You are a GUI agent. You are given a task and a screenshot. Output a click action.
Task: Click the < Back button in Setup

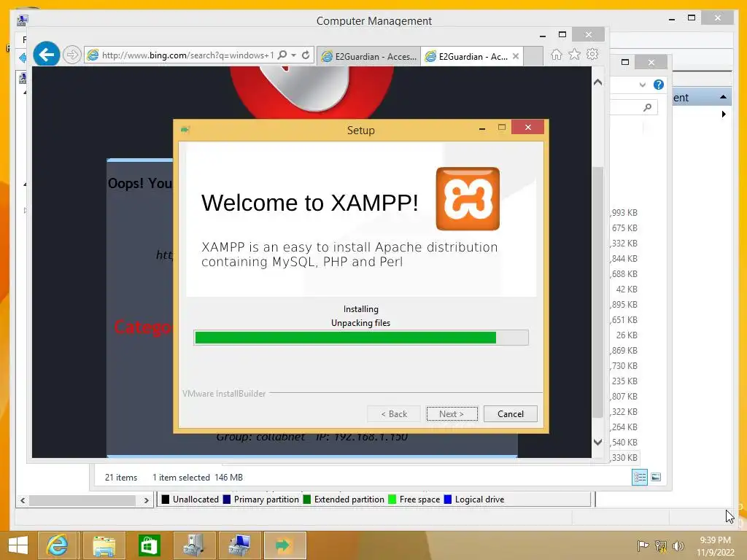click(x=394, y=414)
